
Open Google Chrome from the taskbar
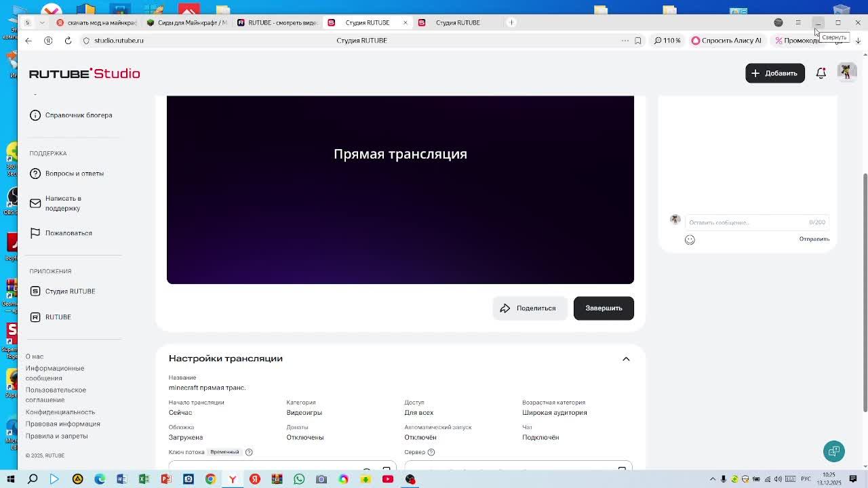pyautogui.click(x=210, y=479)
